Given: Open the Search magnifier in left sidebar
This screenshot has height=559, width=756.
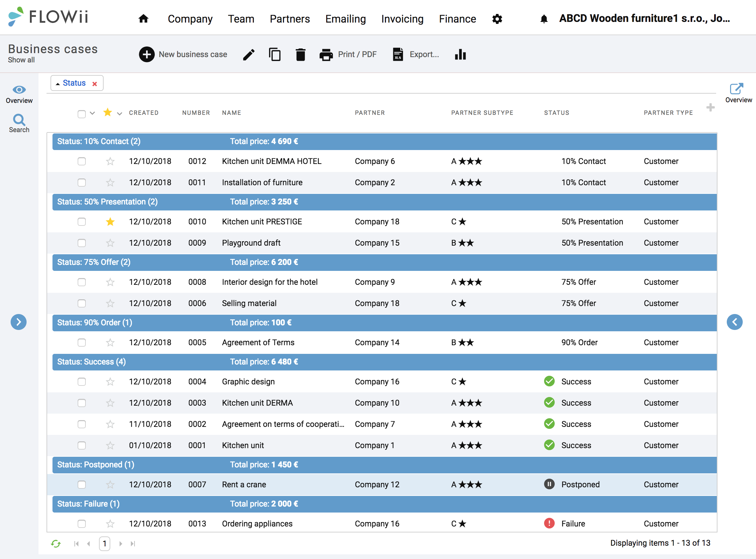Looking at the screenshot, I should point(19,123).
